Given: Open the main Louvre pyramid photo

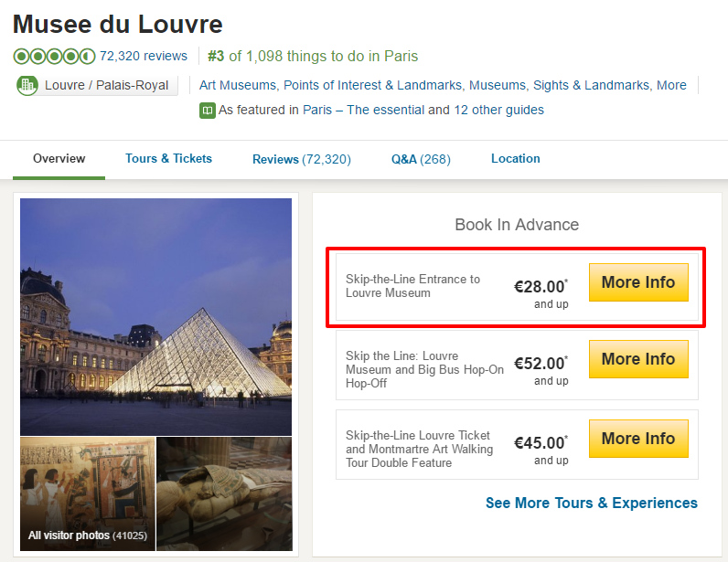Looking at the screenshot, I should [x=155, y=316].
